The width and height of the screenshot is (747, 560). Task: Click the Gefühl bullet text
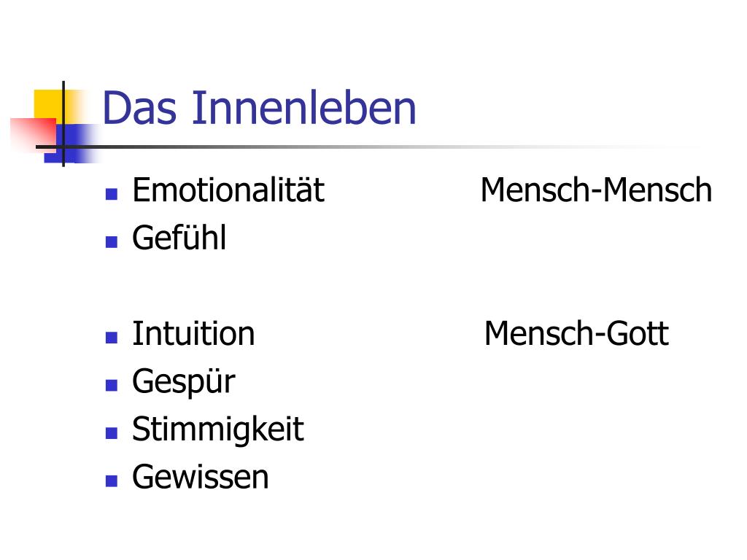179,237
